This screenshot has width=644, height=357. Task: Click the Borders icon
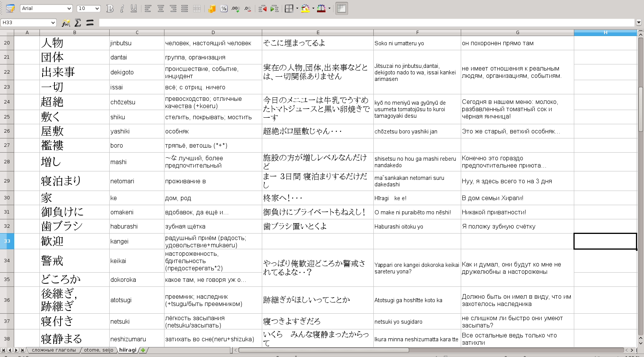click(289, 8)
